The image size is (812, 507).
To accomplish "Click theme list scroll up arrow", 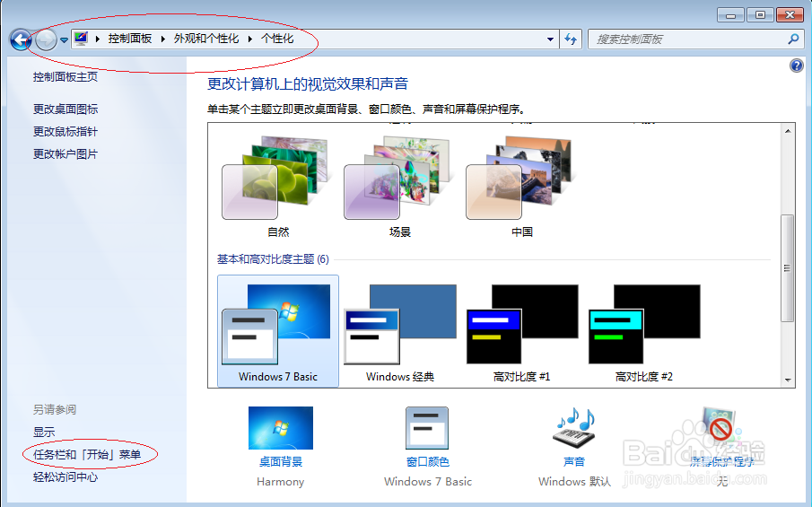I will pos(788,131).
